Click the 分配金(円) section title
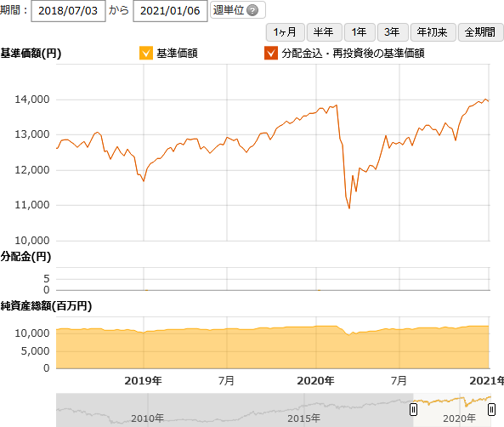504x427 pixels. pyautogui.click(x=25, y=257)
